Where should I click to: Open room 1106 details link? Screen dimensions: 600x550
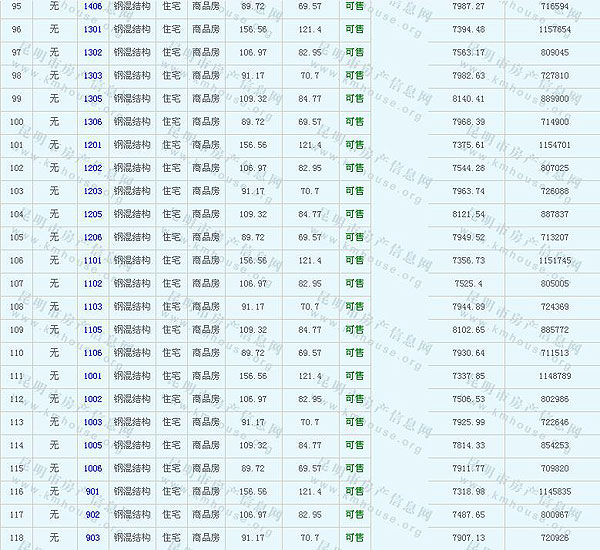(x=92, y=353)
